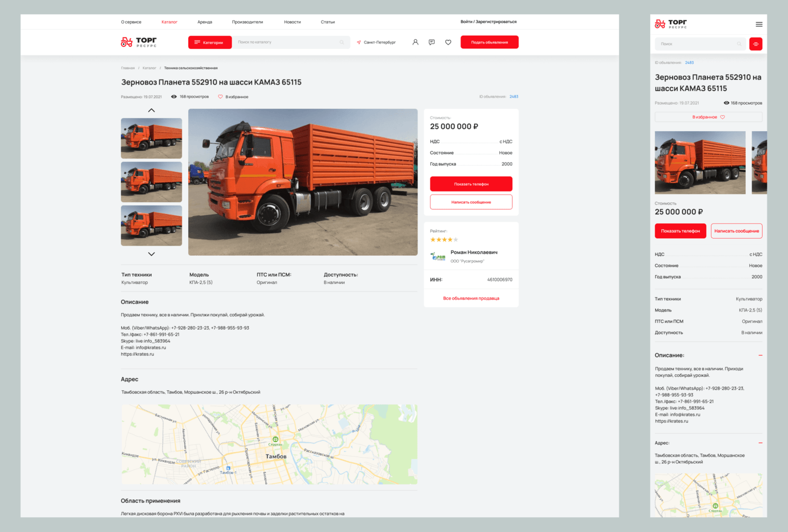This screenshot has height=532, width=788.
Task: Open Статьи in the top navigation
Action: [x=328, y=22]
